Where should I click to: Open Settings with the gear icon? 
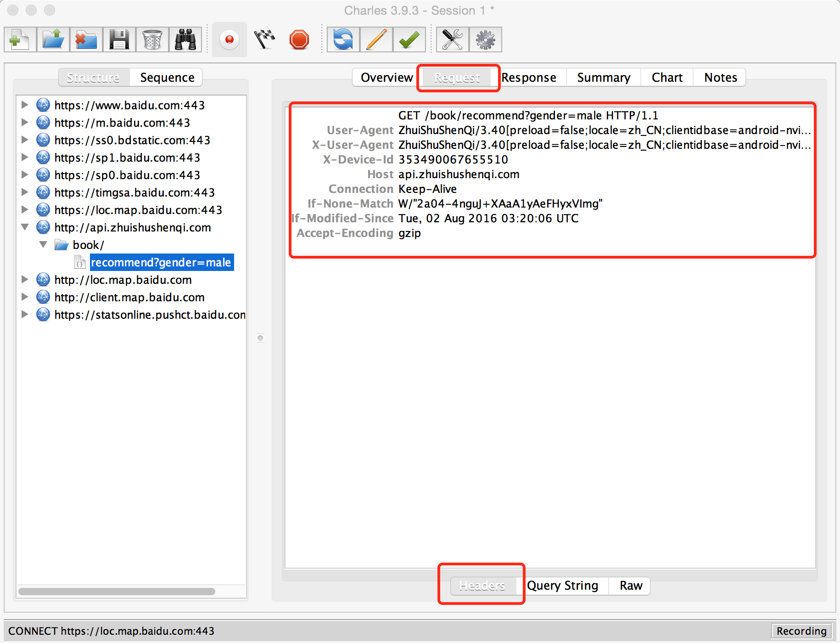(x=485, y=40)
